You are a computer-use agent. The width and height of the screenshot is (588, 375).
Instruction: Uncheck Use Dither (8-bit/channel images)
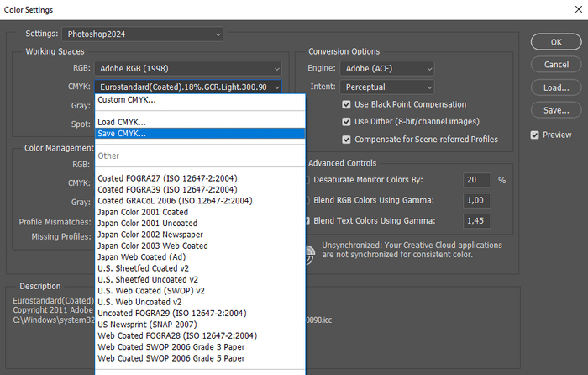click(347, 122)
